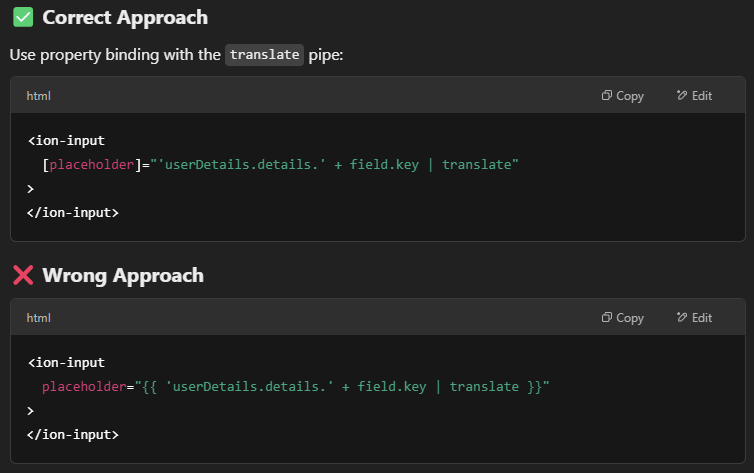The width and height of the screenshot is (754, 473).
Task: Click the opening <ion-input tag in the first block
Action: point(66,141)
